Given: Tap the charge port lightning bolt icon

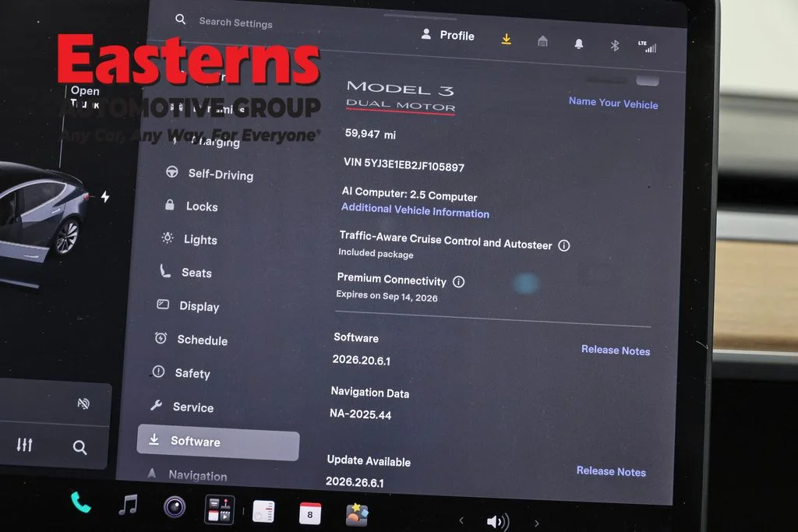Looking at the screenshot, I should coord(105,196).
